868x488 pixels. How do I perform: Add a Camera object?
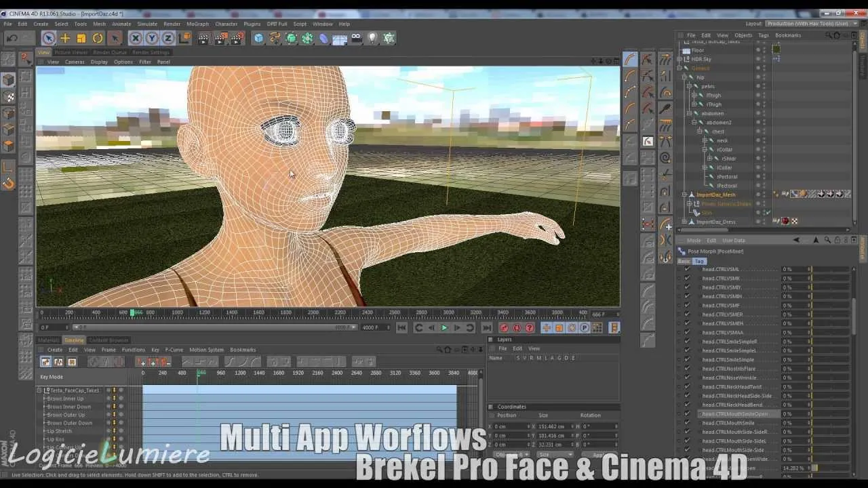pyautogui.click(x=356, y=39)
